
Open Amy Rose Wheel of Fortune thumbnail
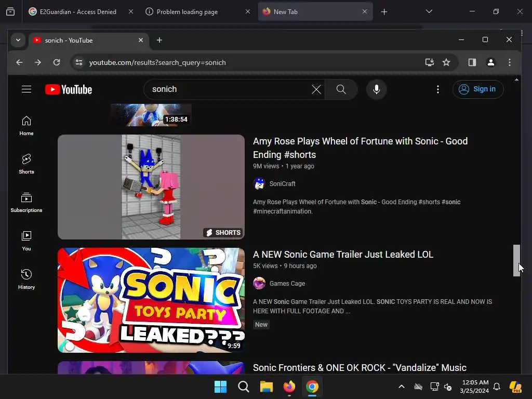[151, 187]
